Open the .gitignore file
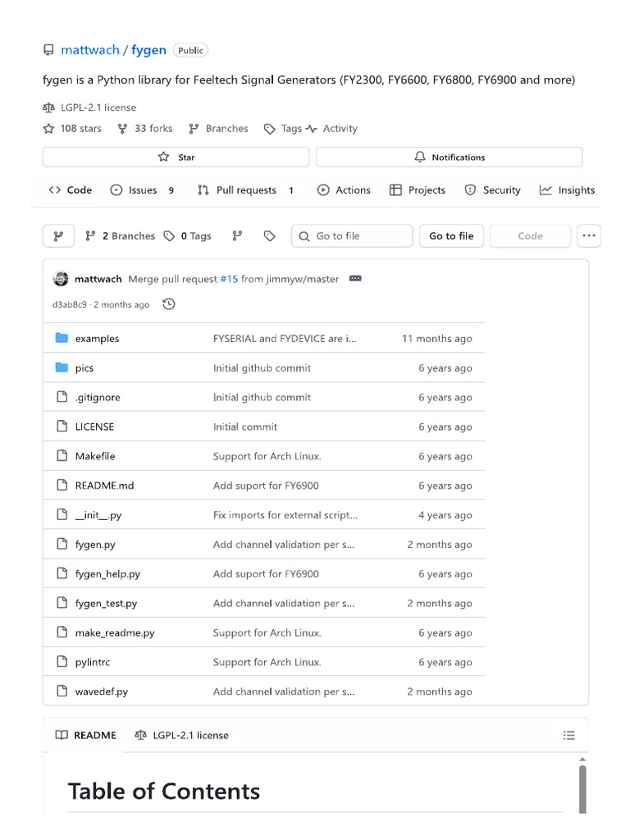 point(98,398)
